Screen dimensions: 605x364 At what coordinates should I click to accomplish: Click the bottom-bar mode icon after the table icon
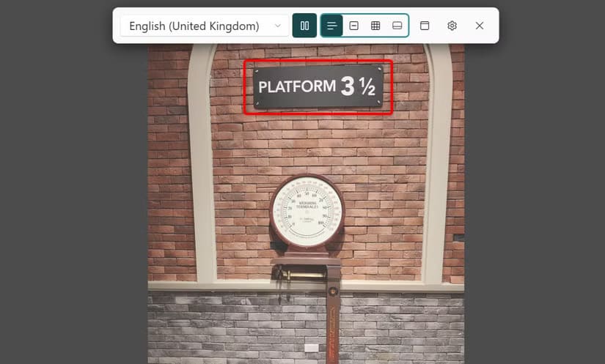397,26
